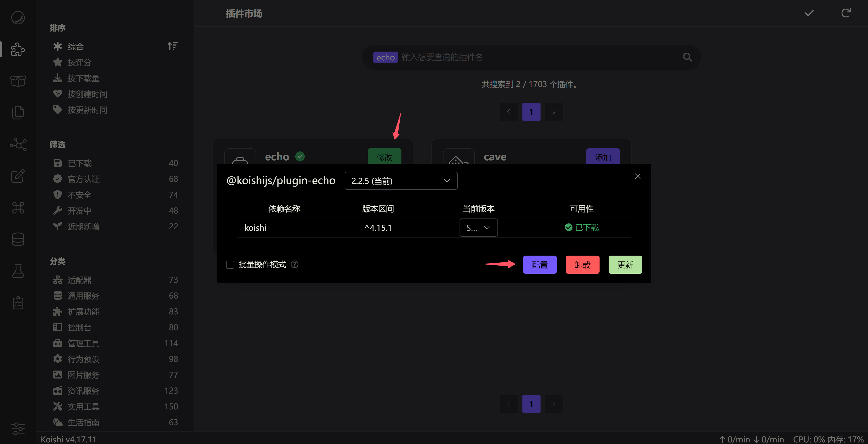868x444 pixels.
Task: Click the clipboard log icon in sidebar
Action: click(18, 302)
